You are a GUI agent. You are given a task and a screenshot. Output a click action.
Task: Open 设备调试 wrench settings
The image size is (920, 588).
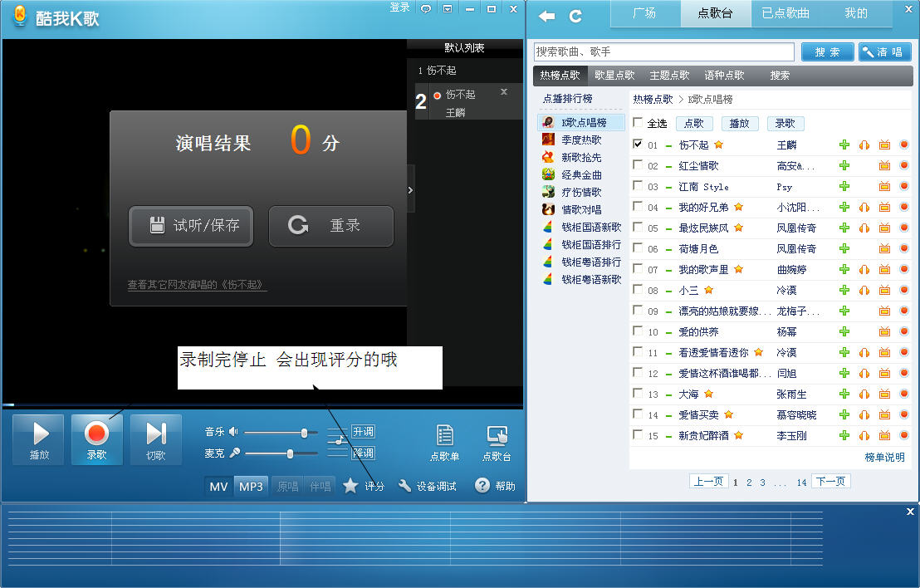point(428,486)
